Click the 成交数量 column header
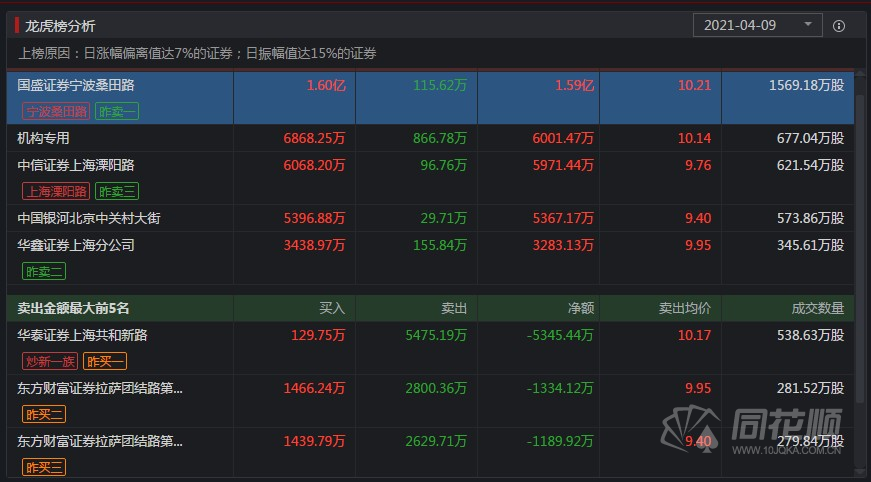Image resolution: width=871 pixels, height=482 pixels. (818, 308)
